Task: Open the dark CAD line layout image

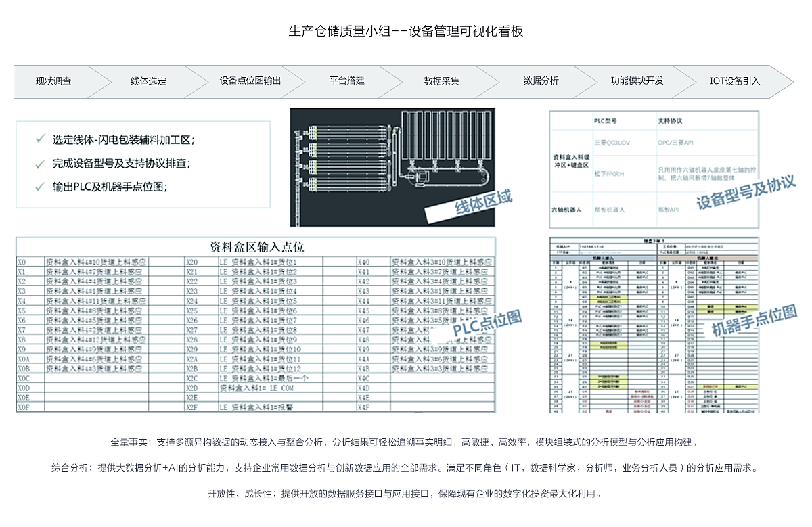Action: click(392, 167)
